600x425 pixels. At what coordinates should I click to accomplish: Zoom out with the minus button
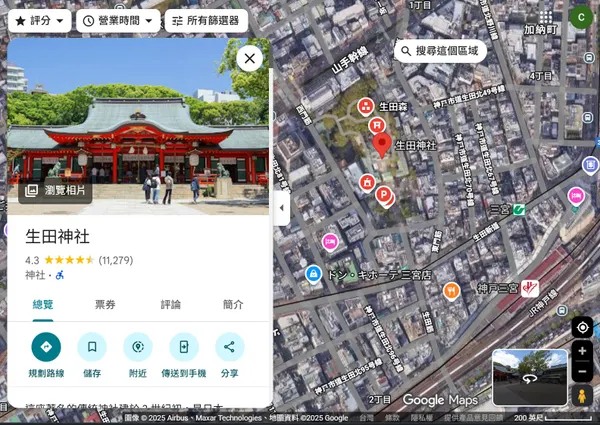(582, 371)
